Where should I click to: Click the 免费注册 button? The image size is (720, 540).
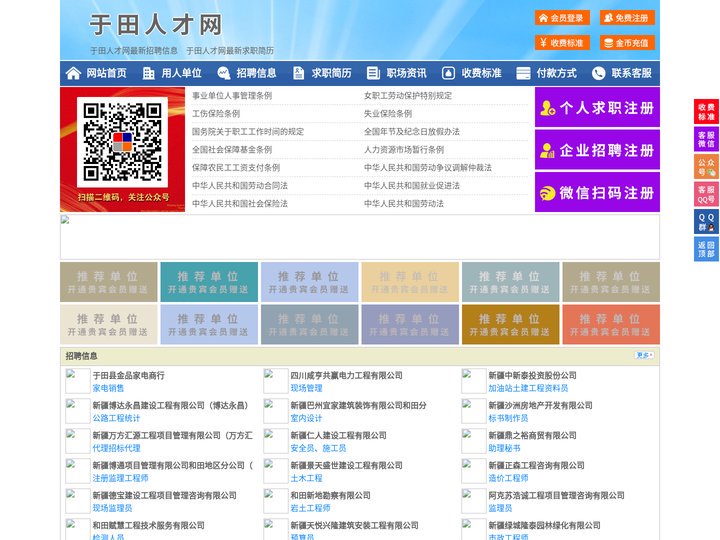(627, 18)
